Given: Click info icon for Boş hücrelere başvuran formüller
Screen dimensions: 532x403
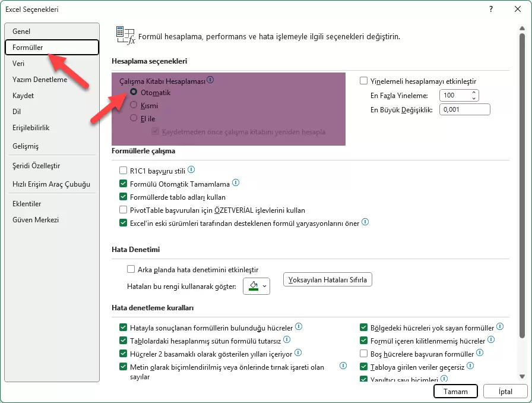Looking at the screenshot, I should click(480, 352).
